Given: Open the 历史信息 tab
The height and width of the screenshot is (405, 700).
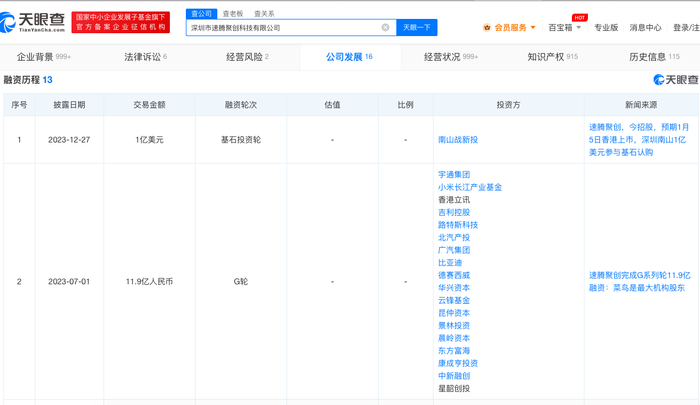Looking at the screenshot, I should coord(654,57).
